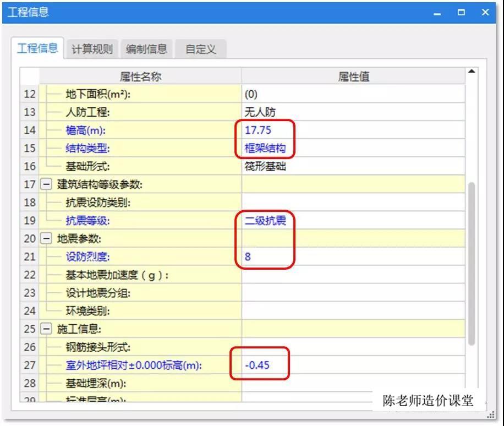Click row number 27
Screen dimensions: 504x426
pos(30,365)
